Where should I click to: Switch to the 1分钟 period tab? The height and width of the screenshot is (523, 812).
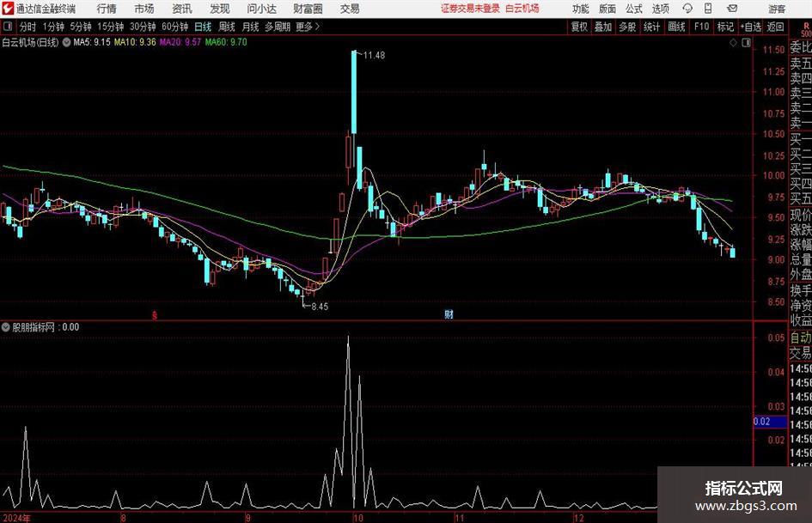(53, 27)
